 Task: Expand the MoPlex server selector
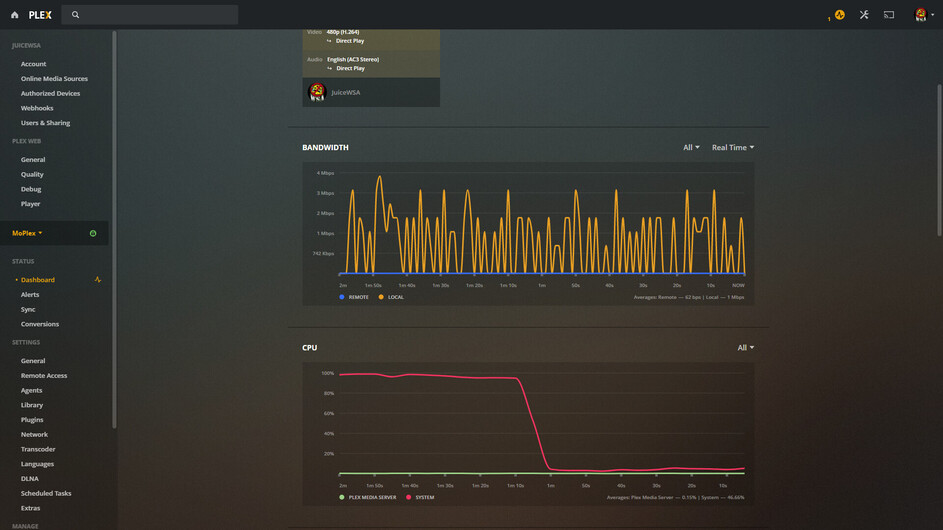tap(28, 233)
